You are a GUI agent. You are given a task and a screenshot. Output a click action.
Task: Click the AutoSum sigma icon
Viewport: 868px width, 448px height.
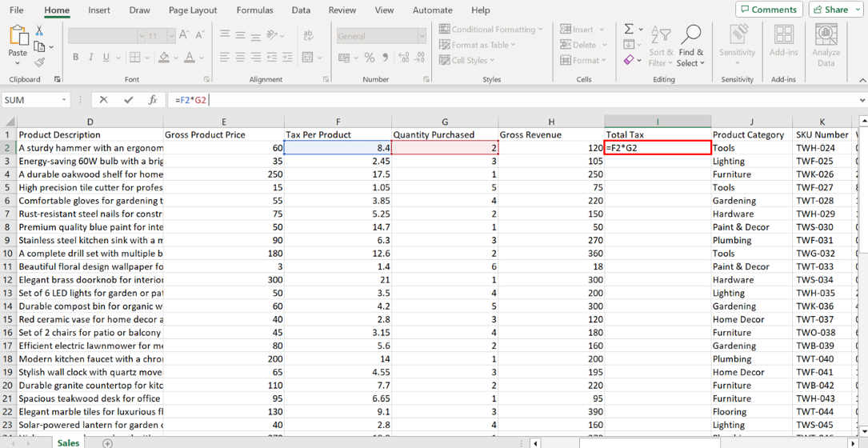coord(629,29)
